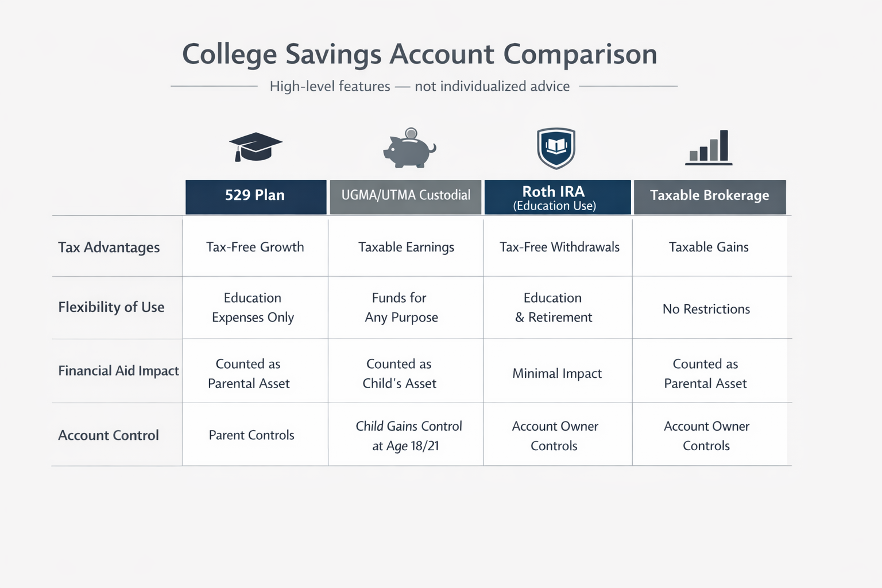
Task: Click Child Gains Control at Age 18/21
Action: coord(408,436)
